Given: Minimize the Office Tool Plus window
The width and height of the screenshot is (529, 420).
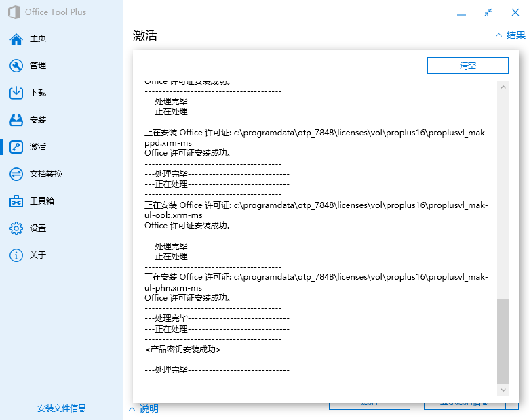Looking at the screenshot, I should tap(462, 14).
